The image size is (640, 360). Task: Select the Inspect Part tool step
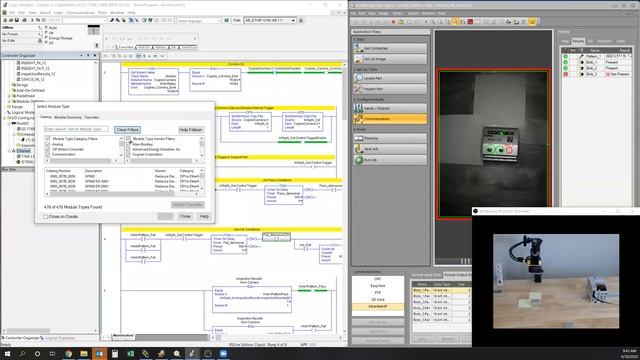coord(390,89)
